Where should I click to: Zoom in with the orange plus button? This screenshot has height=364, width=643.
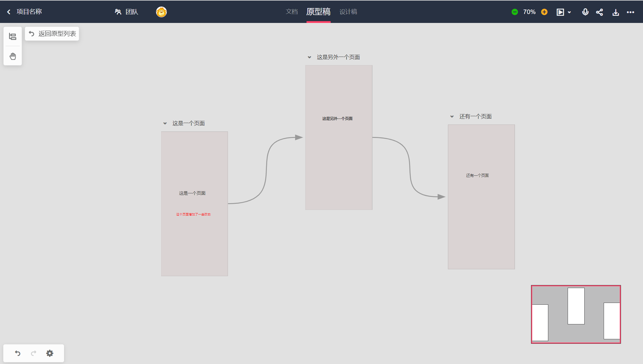tap(544, 12)
